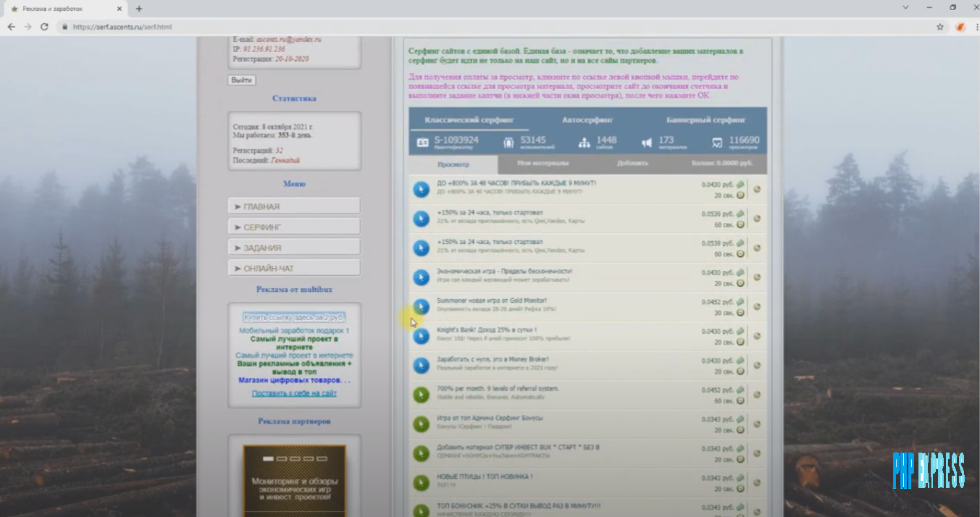Open 'ЗАДАНИЯ' in the side menu

294,248
